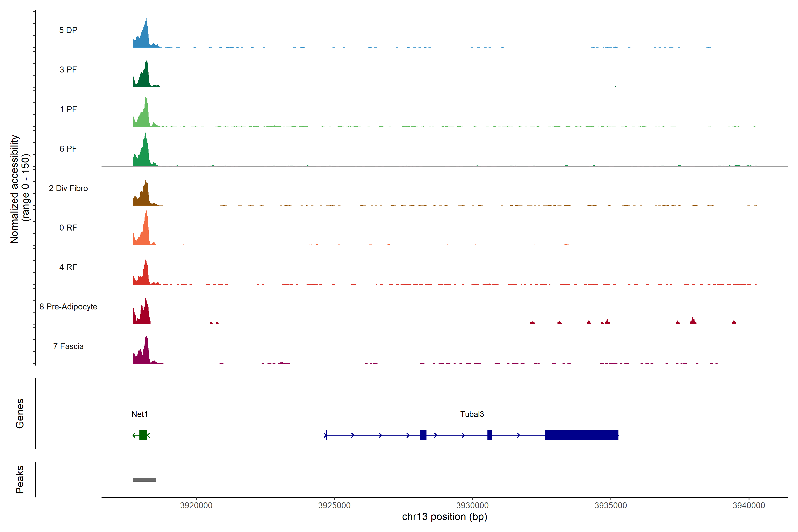Click the green Net1 gene exon box
This screenshot has height=532, width=798.
click(143, 435)
